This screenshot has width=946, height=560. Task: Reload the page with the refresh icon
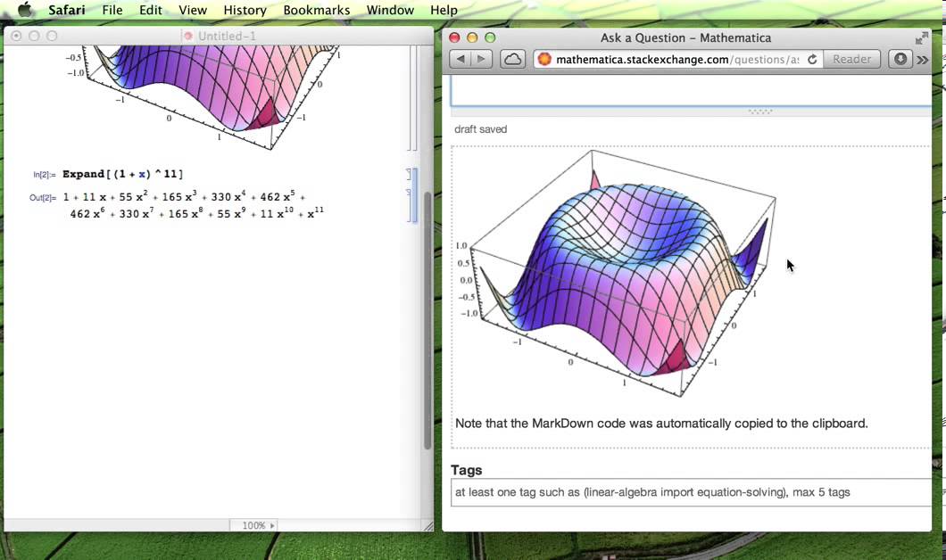[x=812, y=59]
